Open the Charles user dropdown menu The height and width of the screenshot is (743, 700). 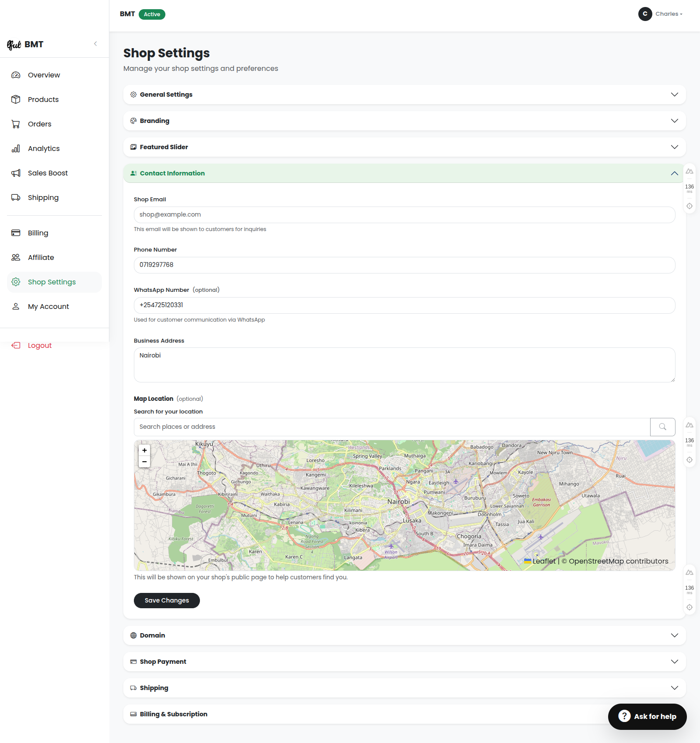point(661,14)
